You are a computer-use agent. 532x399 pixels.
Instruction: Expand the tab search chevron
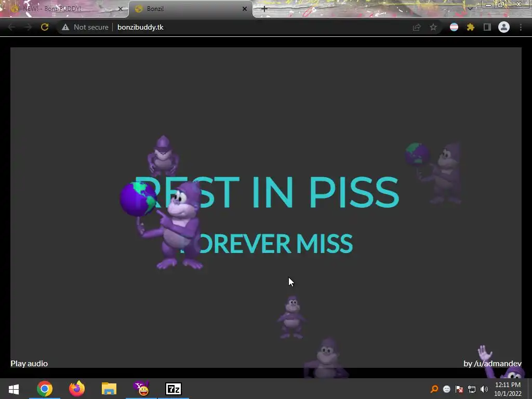[470, 9]
